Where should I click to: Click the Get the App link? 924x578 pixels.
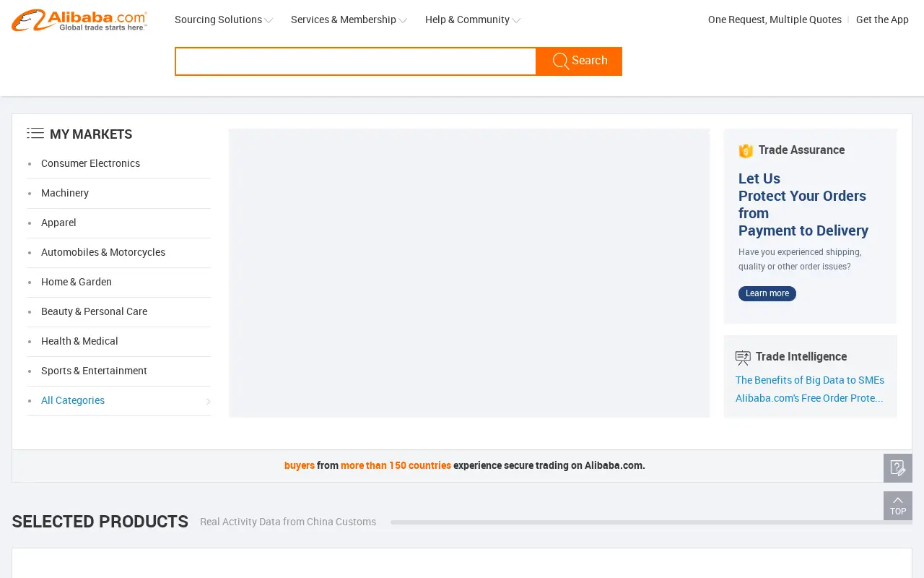tap(882, 20)
